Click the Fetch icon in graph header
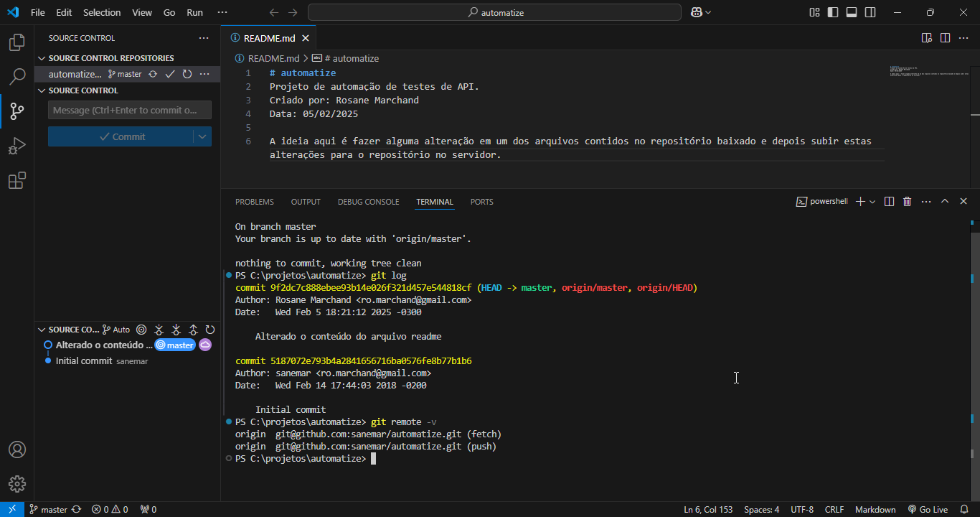 [x=159, y=330]
